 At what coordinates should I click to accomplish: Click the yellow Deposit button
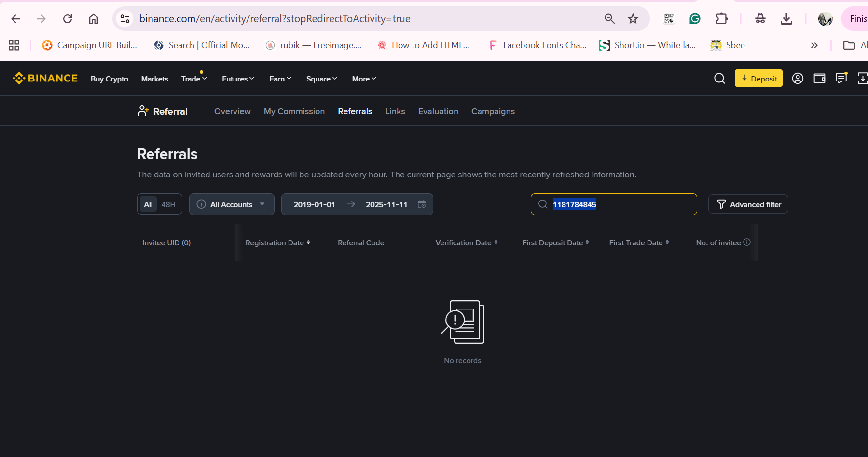[x=758, y=79]
